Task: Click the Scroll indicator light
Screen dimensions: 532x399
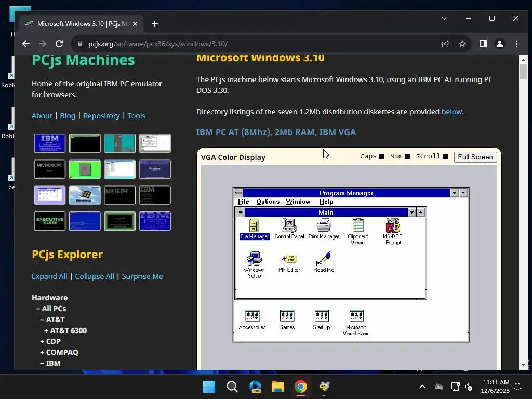Action: pos(445,156)
